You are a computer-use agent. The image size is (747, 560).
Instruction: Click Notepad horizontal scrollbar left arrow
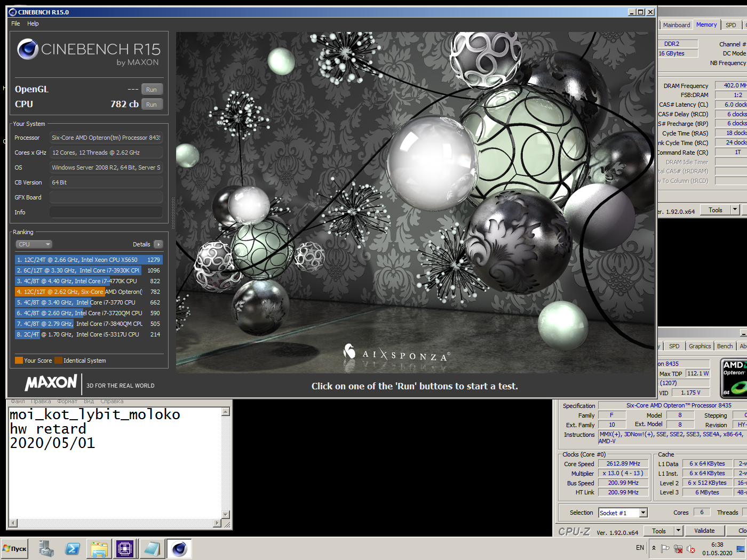tap(13, 523)
